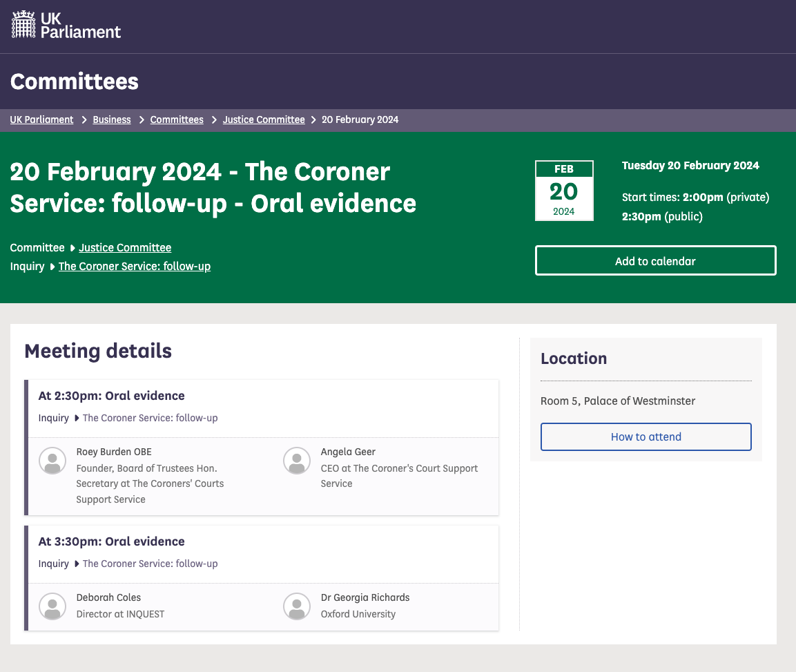The image size is (796, 672).
Task: Click 'Deborah Coles' name
Action: click(x=108, y=597)
